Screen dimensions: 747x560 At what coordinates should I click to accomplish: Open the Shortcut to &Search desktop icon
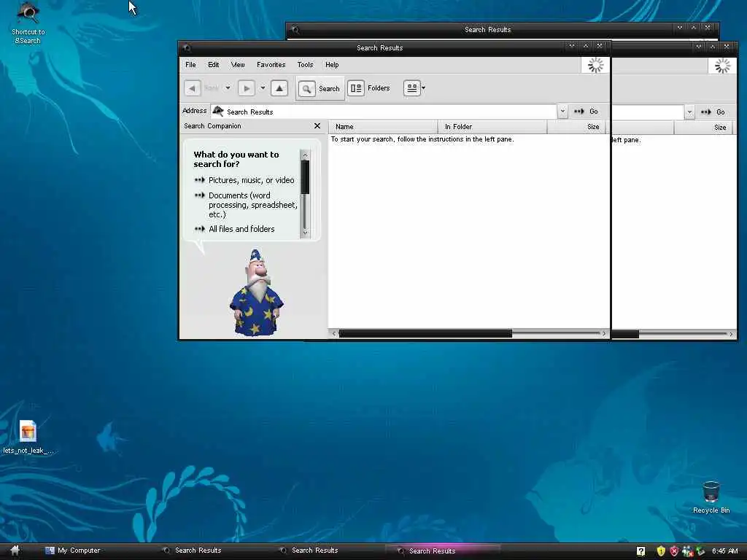28,24
